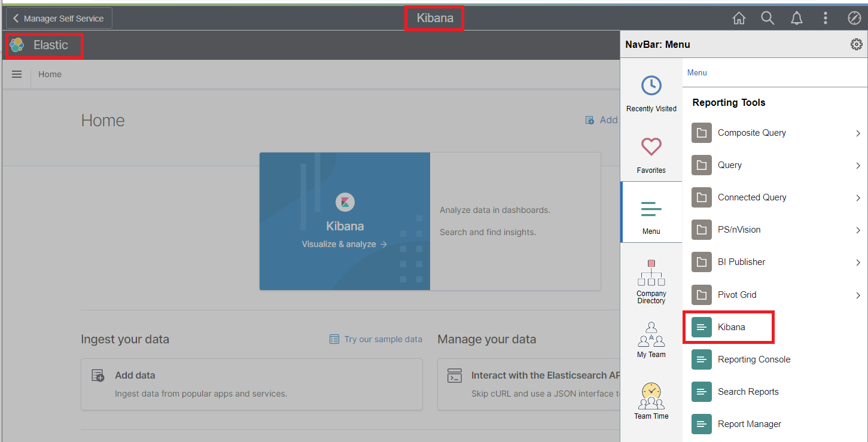Screen dimensions: 868x442
Task: Expand the Pivot Grid chevron
Action: [x=858, y=295]
